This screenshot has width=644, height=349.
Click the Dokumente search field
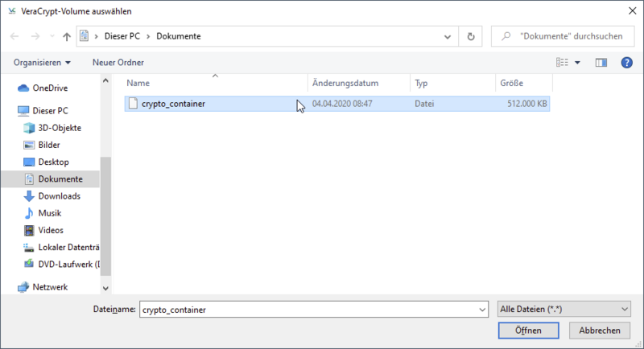pos(568,36)
